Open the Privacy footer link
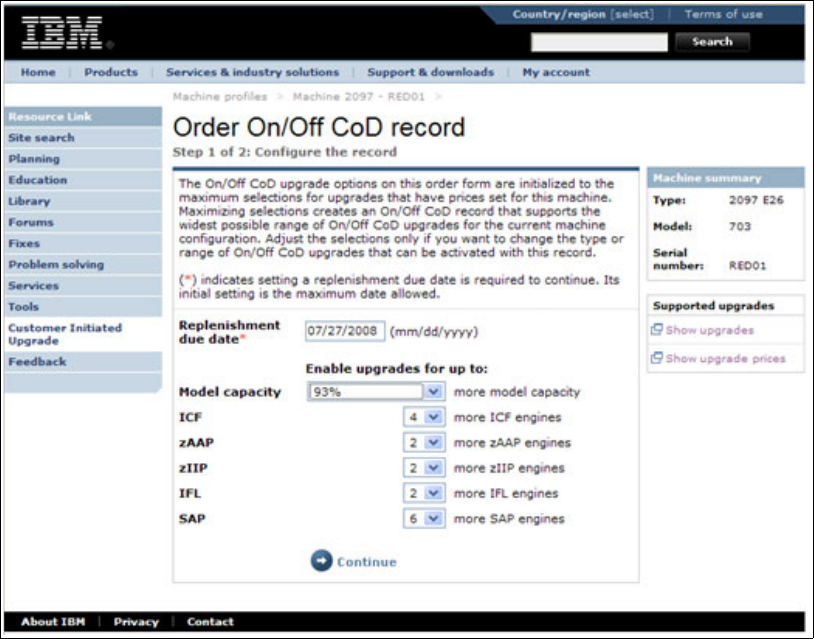This screenshot has height=639, width=814. pyautogui.click(x=136, y=621)
